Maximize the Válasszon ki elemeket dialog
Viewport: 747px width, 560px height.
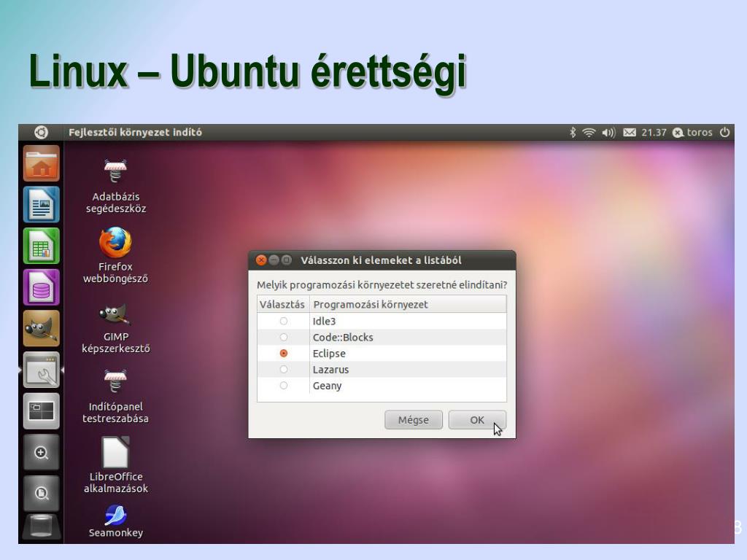coord(286,260)
